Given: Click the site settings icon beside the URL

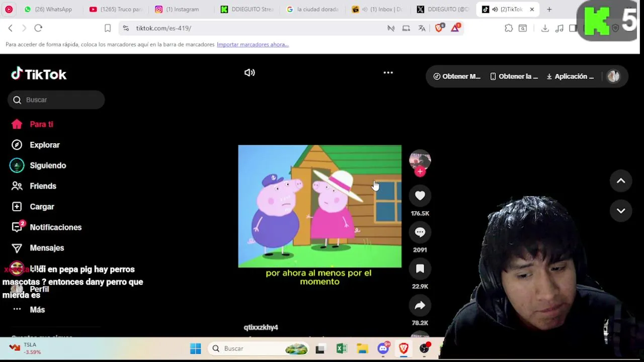Looking at the screenshot, I should (x=126, y=28).
